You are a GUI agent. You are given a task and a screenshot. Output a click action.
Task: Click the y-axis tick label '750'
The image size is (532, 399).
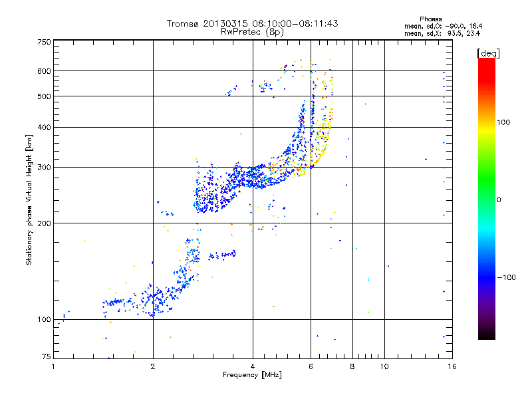click(45, 42)
